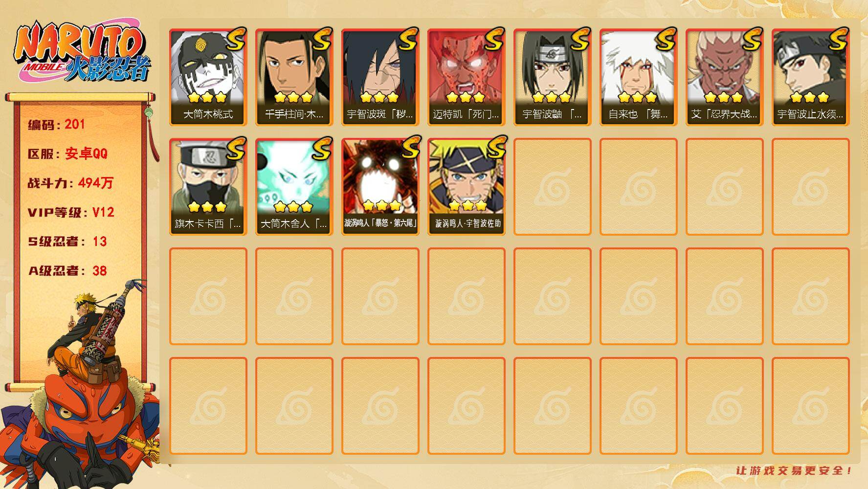Open the 千手柱间 ninja card
This screenshot has height=489, width=868.
tap(294, 77)
